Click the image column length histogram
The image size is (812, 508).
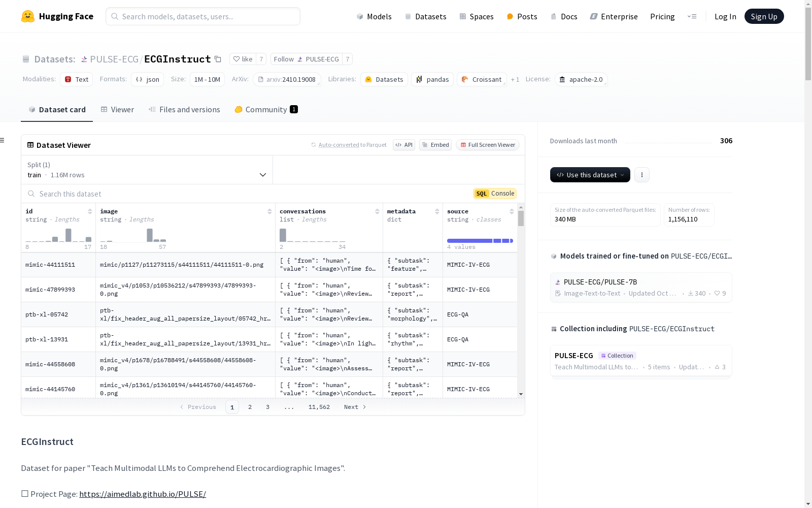pos(133,235)
